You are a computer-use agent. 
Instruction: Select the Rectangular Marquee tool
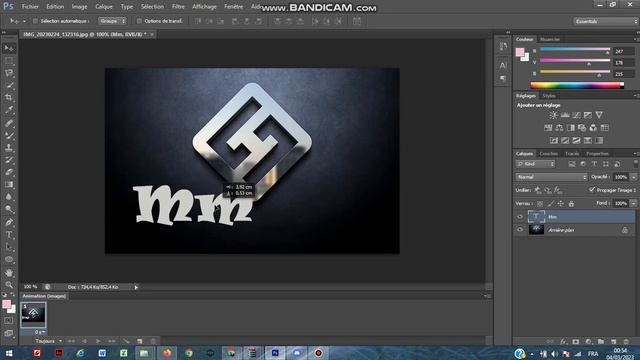pos(9,61)
